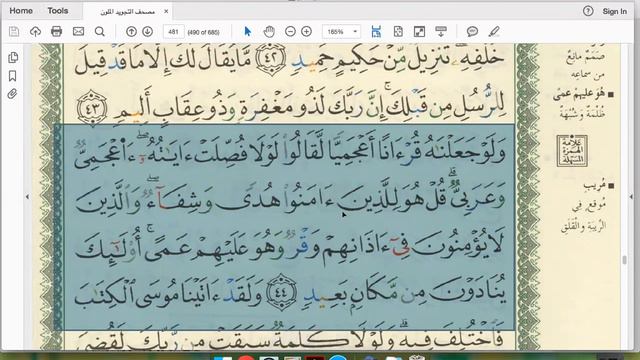Click the boxed علامة الهمزة المسهلة symbol

(x=572, y=151)
